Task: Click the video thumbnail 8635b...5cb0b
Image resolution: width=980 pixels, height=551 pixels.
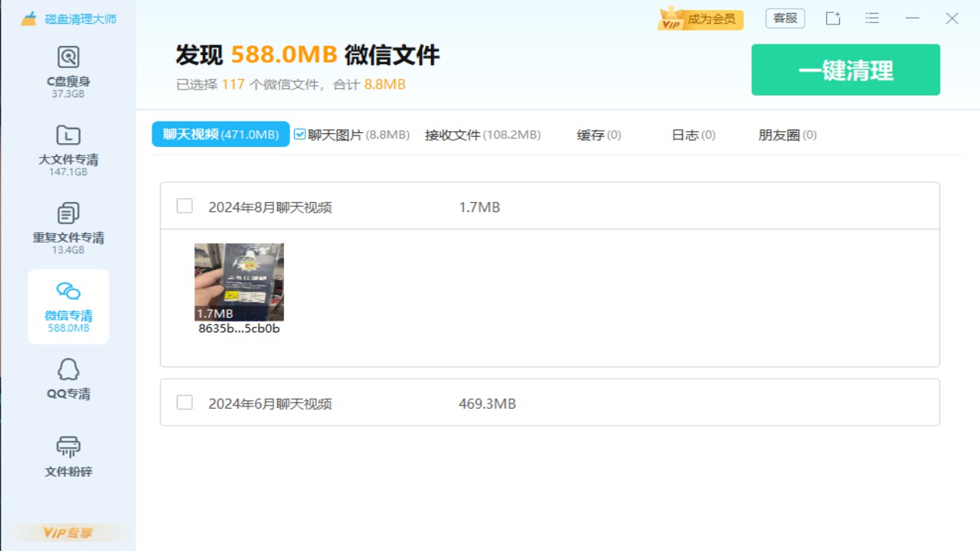Action: pyautogui.click(x=239, y=282)
